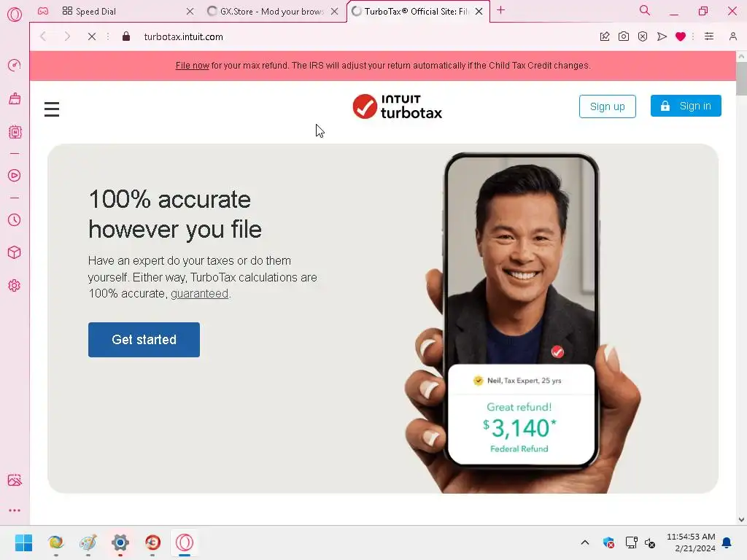Open the taskbar clock and date
The image size is (747, 560).
pyautogui.click(x=691, y=542)
